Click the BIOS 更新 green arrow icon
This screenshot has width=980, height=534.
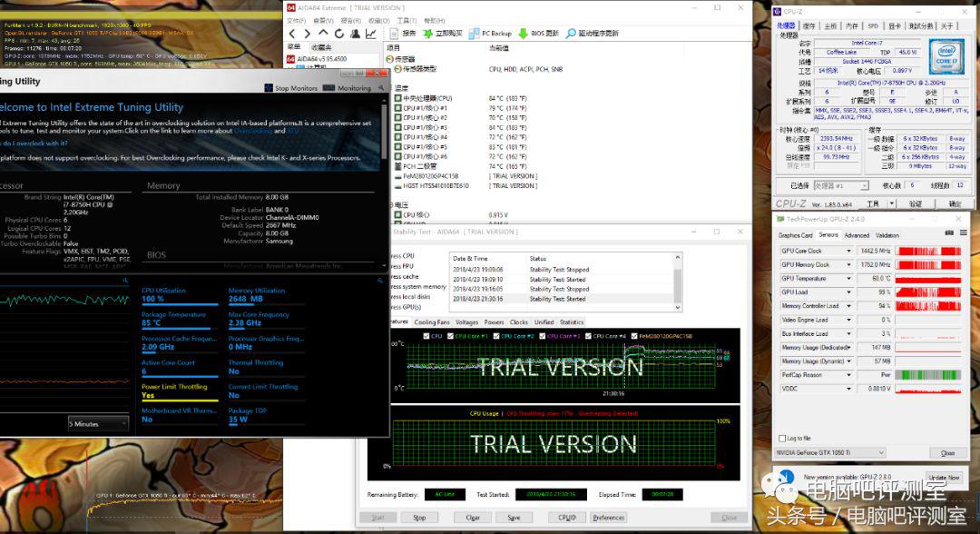pos(524,33)
